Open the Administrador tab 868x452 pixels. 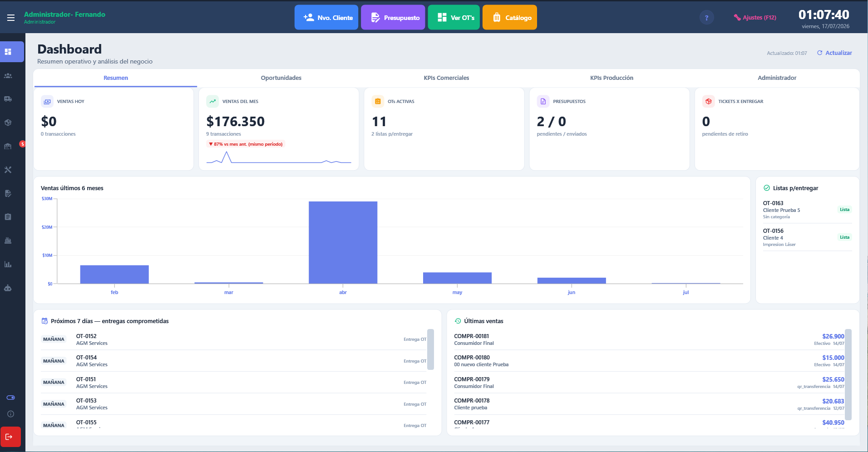point(777,78)
